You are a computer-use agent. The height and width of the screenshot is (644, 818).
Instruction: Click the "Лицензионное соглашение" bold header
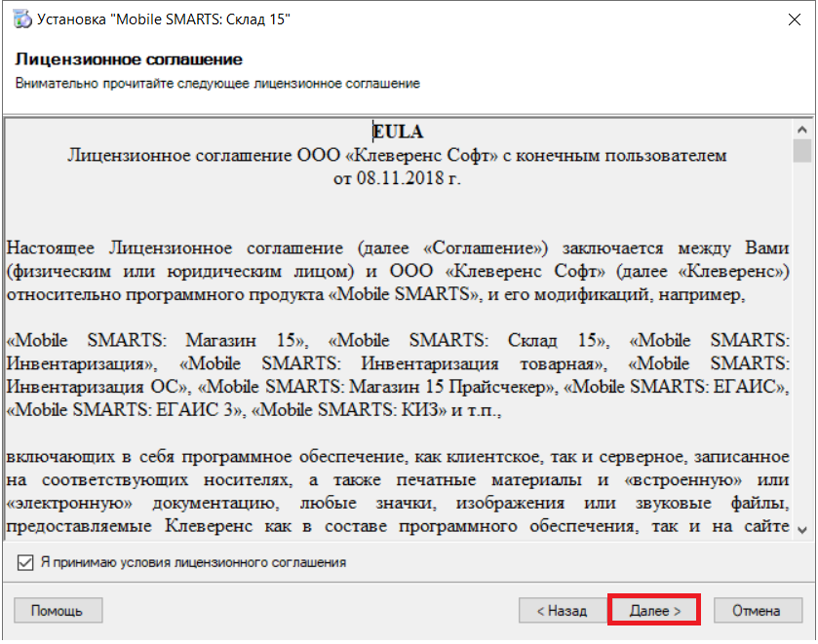click(129, 59)
